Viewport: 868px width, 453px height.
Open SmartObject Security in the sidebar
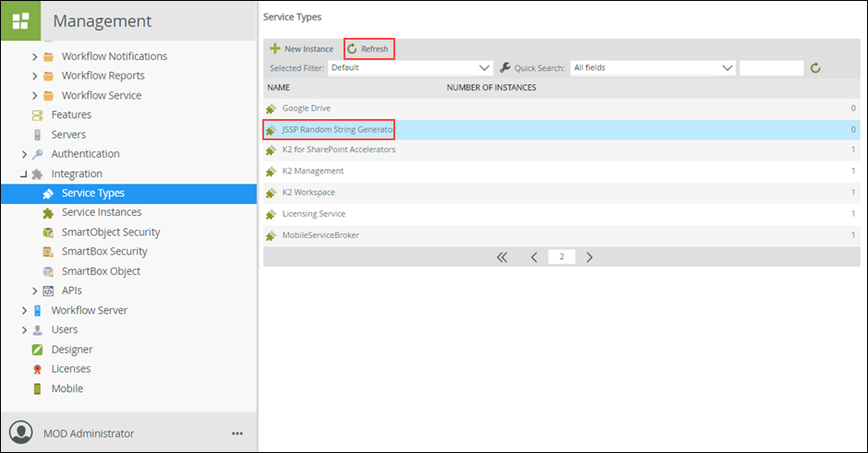[x=110, y=232]
